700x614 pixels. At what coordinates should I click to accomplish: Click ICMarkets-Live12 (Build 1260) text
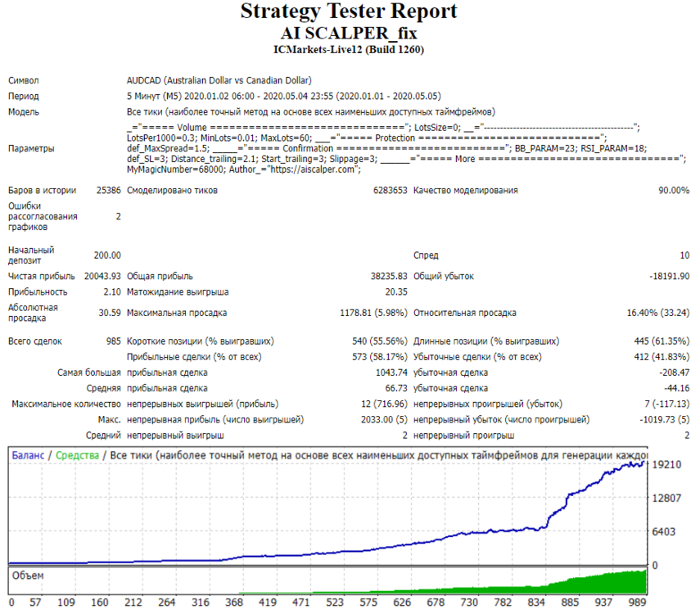349,50
